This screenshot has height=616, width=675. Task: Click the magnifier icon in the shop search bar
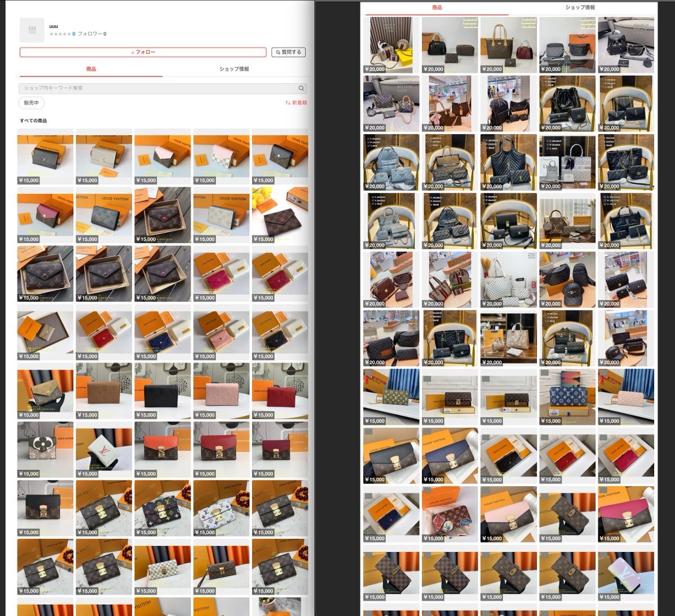pyautogui.click(x=301, y=88)
